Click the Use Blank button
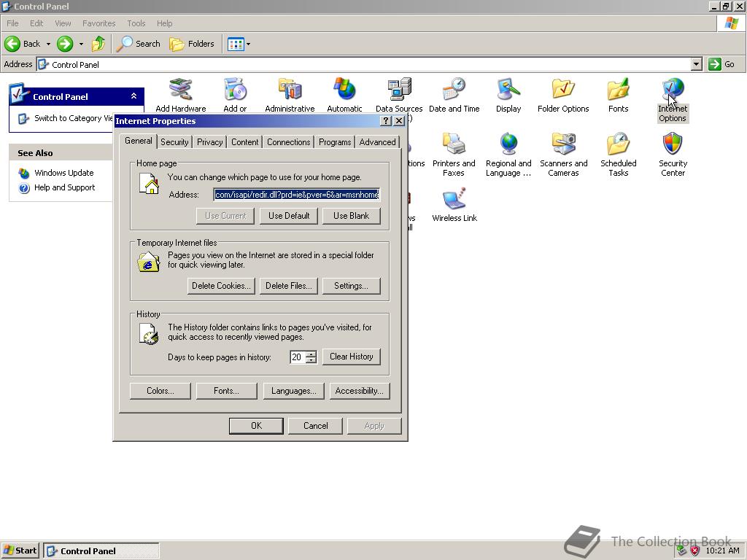Screen dimensions: 747x560 [x=351, y=216]
